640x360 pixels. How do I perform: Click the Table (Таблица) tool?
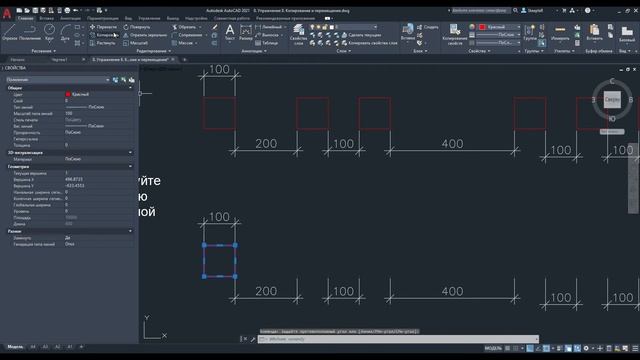pyautogui.click(x=267, y=43)
